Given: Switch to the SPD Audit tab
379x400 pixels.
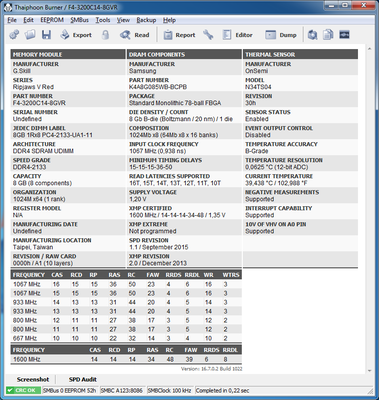Looking at the screenshot, I should point(83,379).
